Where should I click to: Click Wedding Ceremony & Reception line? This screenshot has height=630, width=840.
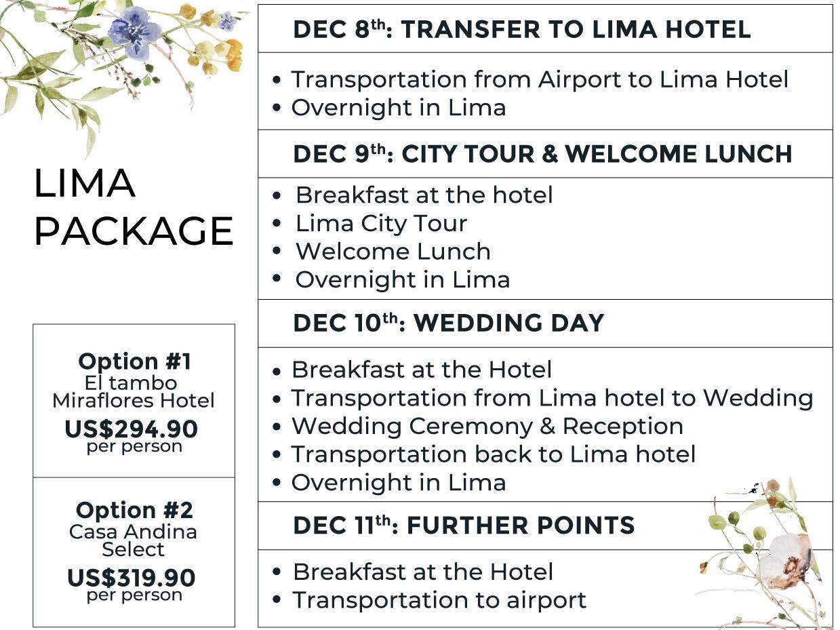pos(487,426)
